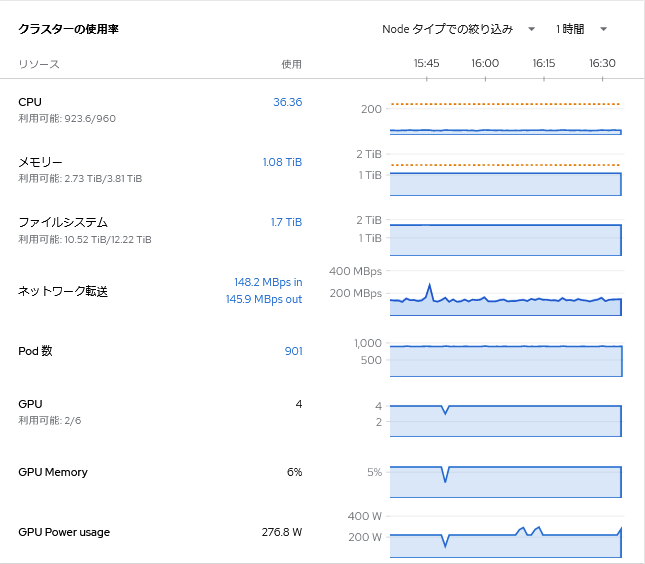Click the CPU usage value 36.36
This screenshot has height=564, width=645.
click(x=288, y=102)
